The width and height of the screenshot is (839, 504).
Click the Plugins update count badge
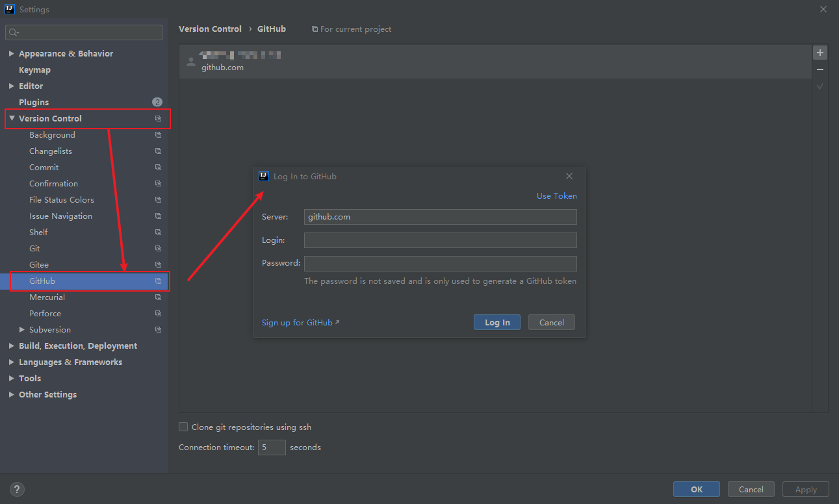tap(157, 102)
